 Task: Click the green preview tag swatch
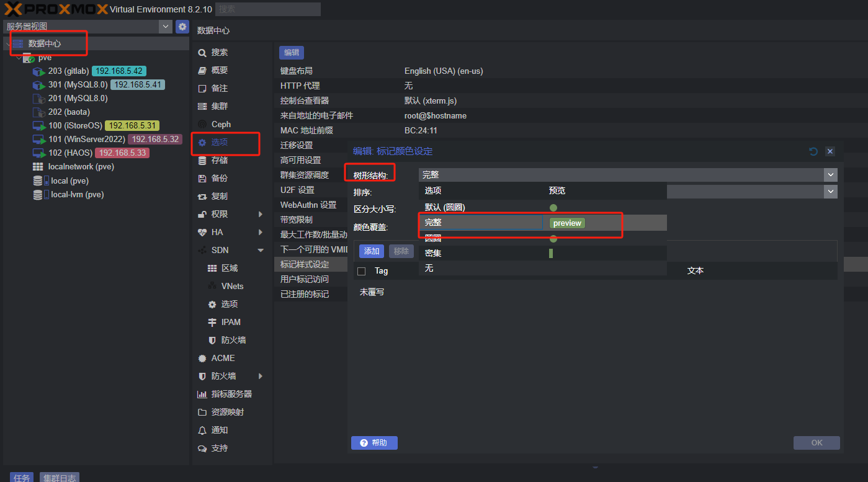[x=566, y=223]
